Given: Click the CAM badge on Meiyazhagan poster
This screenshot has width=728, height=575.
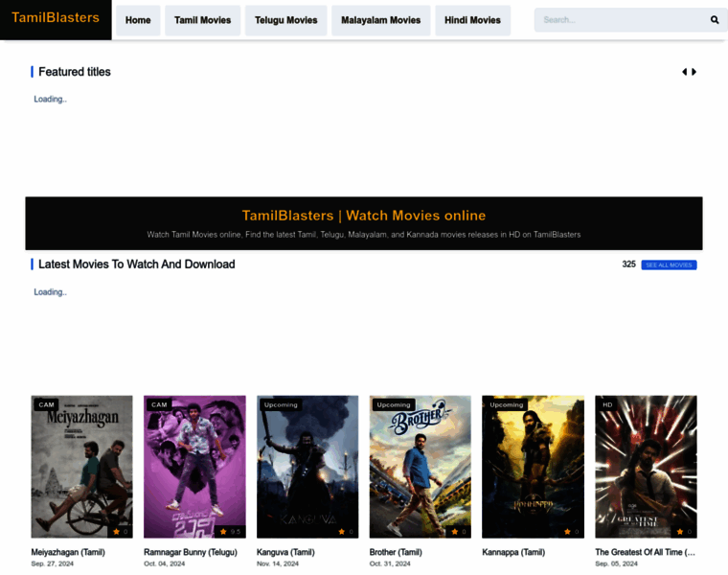Looking at the screenshot, I should pos(46,404).
